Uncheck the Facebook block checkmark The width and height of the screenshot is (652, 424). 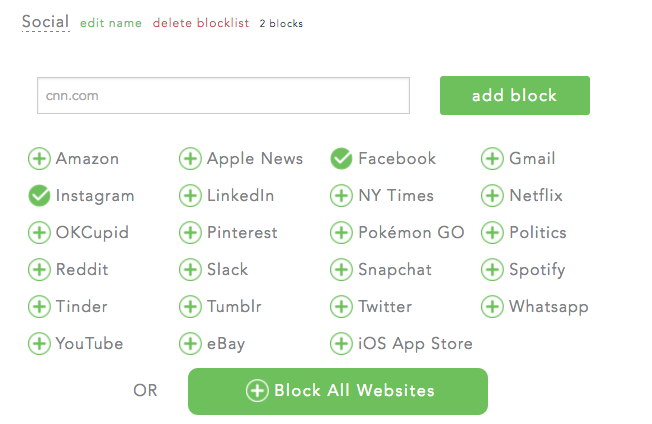341,159
